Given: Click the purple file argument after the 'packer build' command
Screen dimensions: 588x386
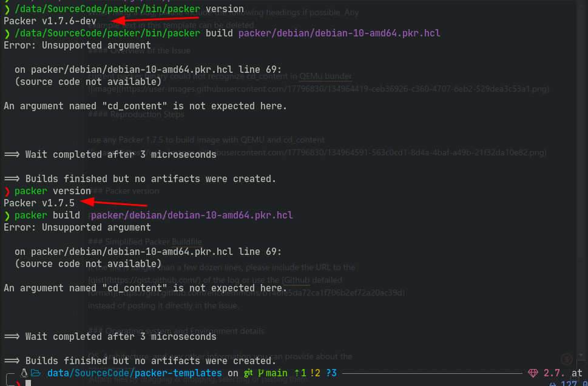Looking at the screenshot, I should click(x=192, y=215).
